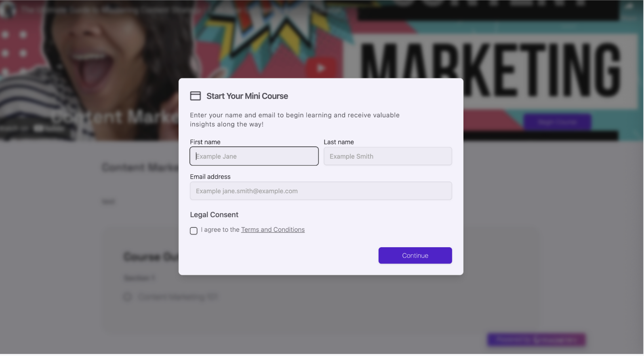Viewport: 644px width, 356px height.
Task: Focus the First name input field
Action: point(254,156)
